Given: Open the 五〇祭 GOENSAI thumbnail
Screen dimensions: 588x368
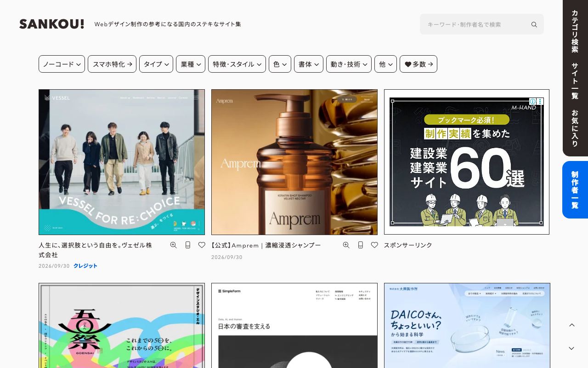Looking at the screenshot, I should [x=122, y=326].
